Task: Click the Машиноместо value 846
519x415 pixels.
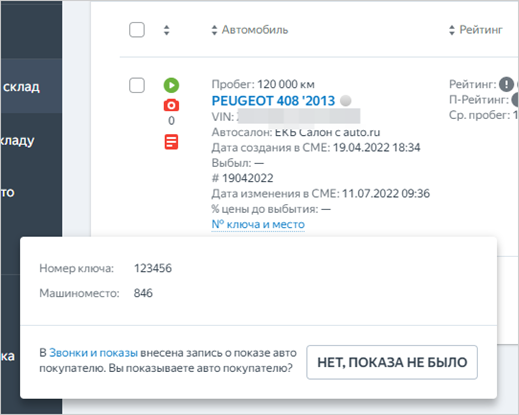Action: (143, 293)
